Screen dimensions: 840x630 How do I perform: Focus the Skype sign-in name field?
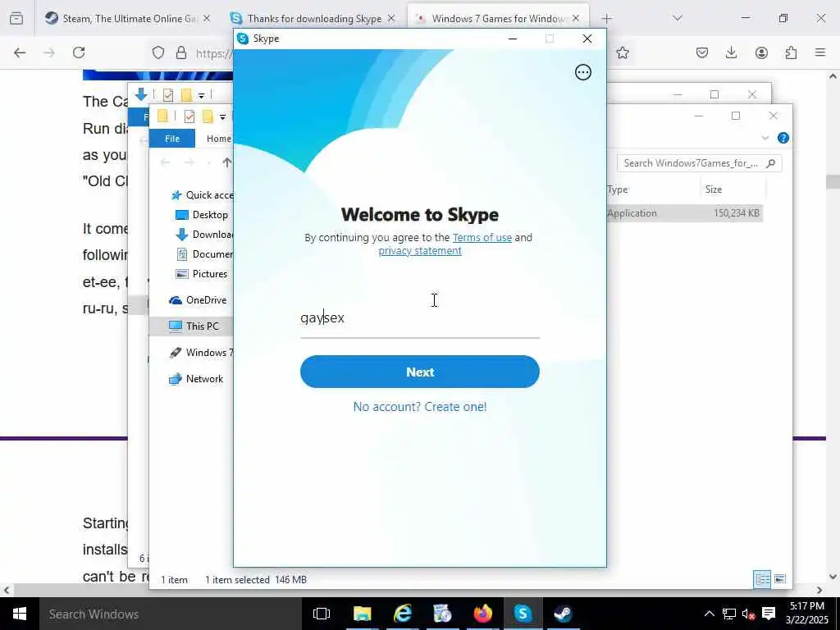419,319
